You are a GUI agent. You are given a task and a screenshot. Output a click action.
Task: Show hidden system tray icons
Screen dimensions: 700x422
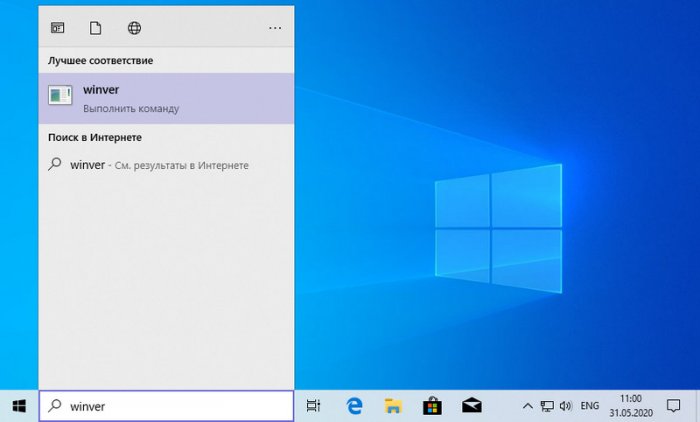[528, 406]
